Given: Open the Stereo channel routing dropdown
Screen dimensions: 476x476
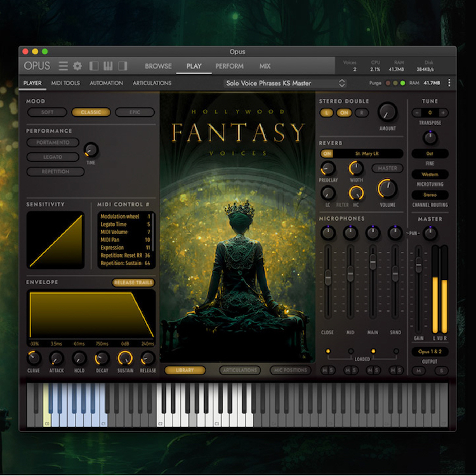Looking at the screenshot, I should point(430,195).
